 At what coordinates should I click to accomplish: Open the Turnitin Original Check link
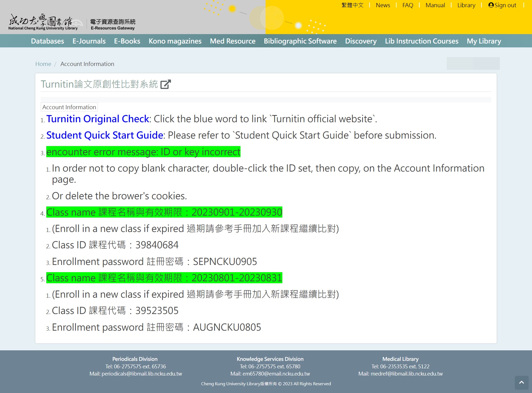98,119
